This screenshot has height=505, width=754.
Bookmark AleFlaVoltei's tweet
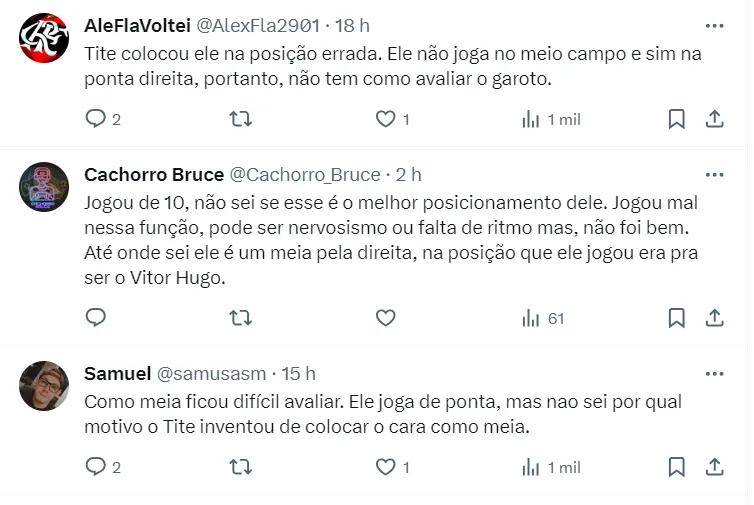(x=676, y=119)
